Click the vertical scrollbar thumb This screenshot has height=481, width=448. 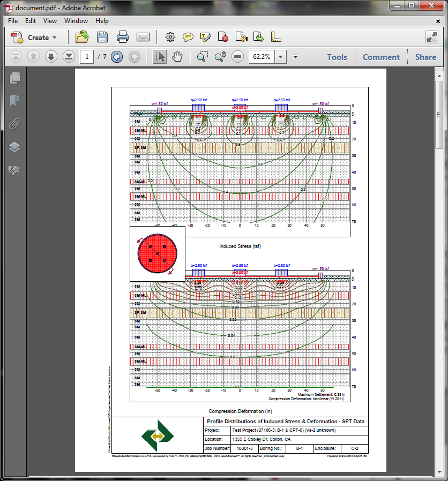click(x=439, y=115)
